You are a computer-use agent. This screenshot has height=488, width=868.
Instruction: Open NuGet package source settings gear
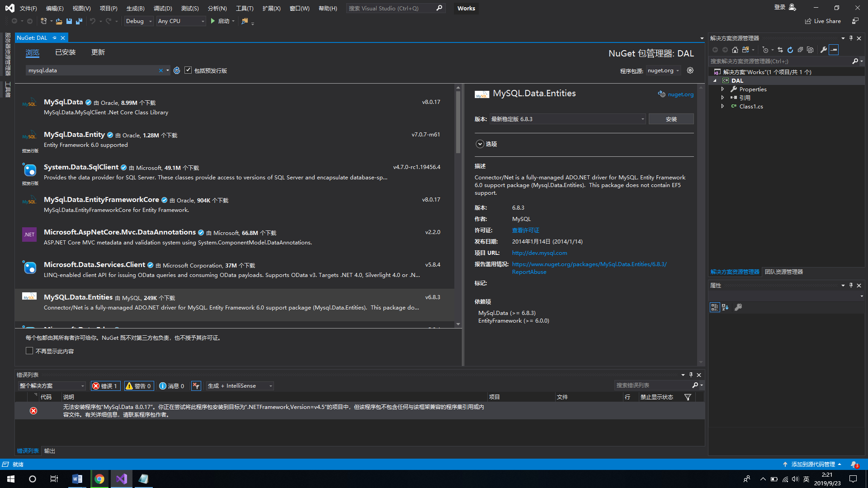pyautogui.click(x=690, y=70)
